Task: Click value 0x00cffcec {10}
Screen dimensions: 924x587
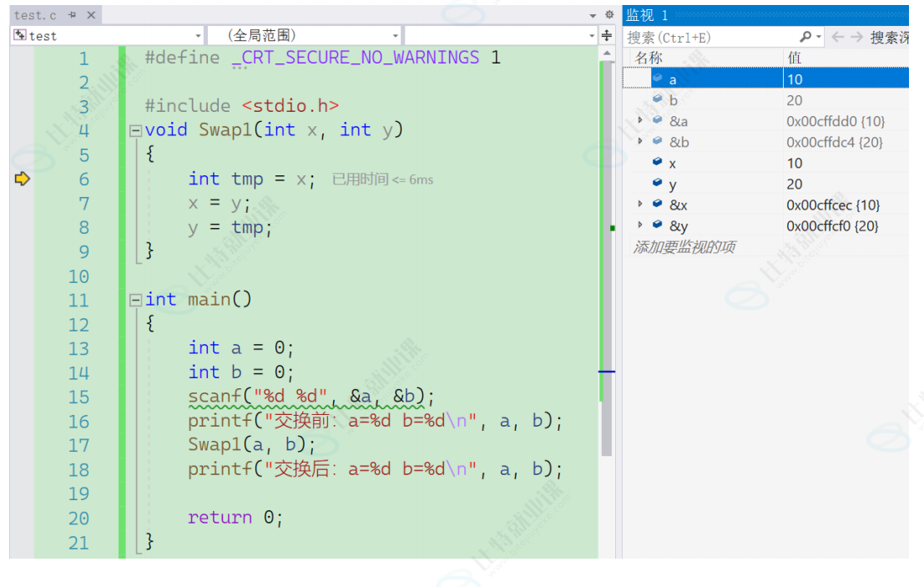Action: tap(833, 205)
